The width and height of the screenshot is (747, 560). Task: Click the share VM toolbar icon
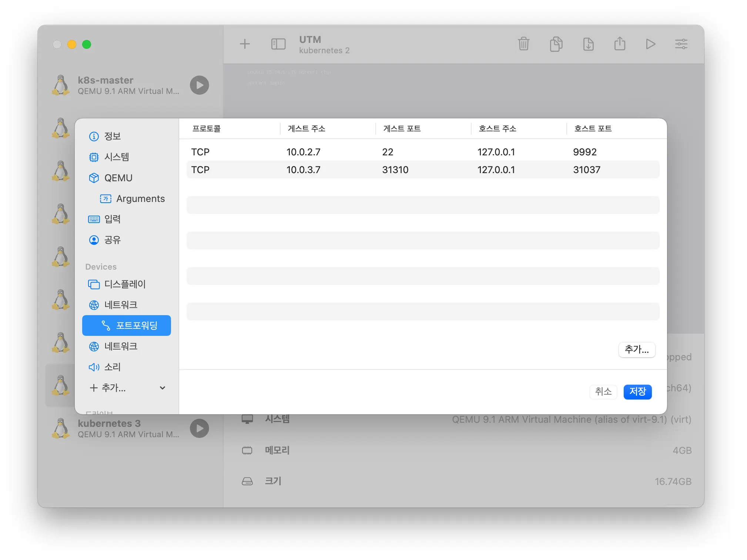tap(620, 44)
